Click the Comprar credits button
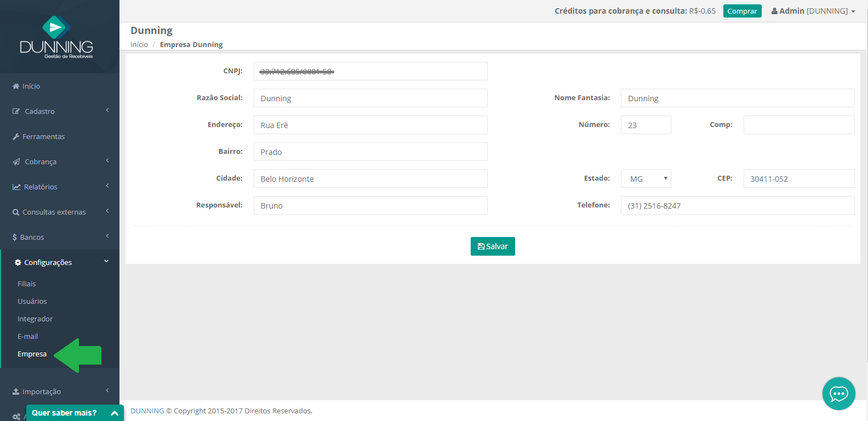The height and width of the screenshot is (421, 868). (x=742, y=11)
